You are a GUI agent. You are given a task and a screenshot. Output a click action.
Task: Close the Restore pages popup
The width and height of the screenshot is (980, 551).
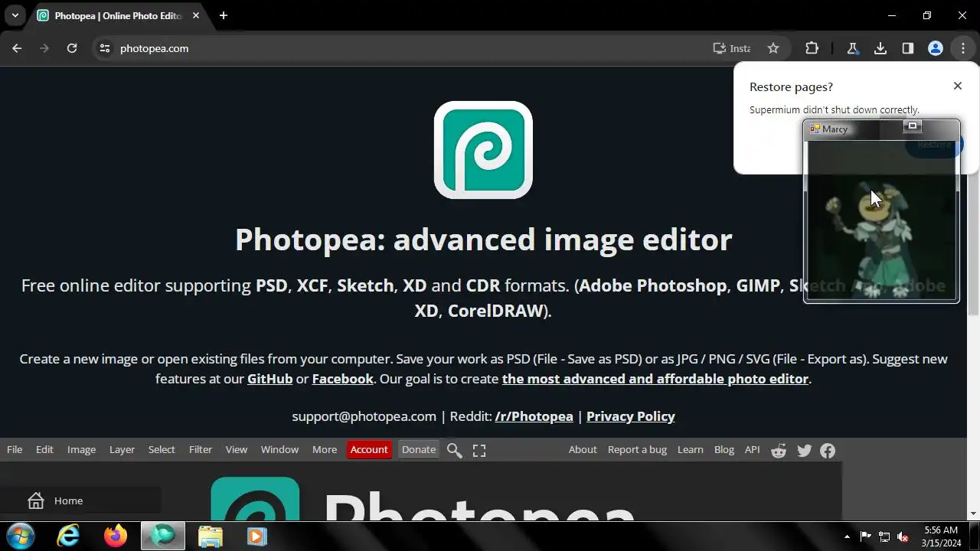tap(957, 86)
